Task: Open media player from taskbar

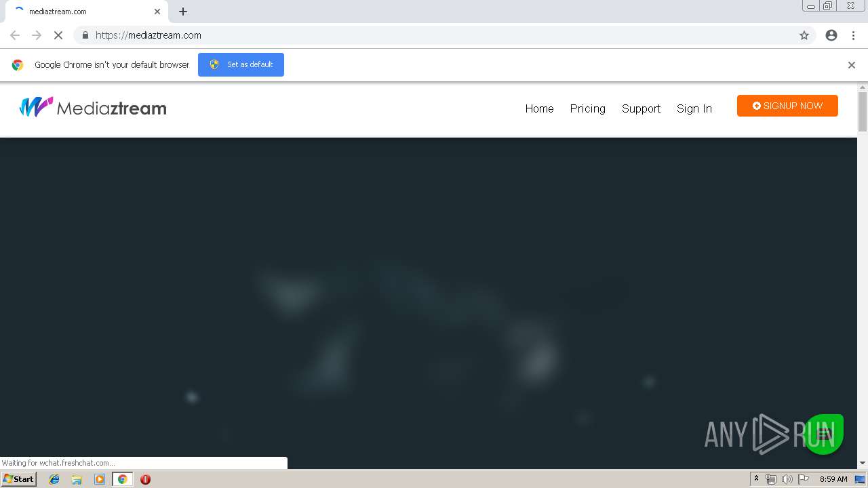Action: coord(100,479)
